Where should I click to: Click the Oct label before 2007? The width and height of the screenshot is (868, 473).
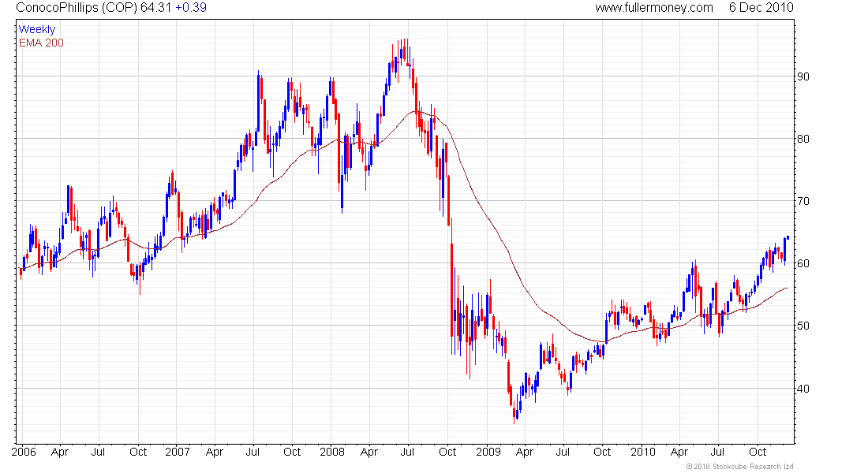pos(138,452)
